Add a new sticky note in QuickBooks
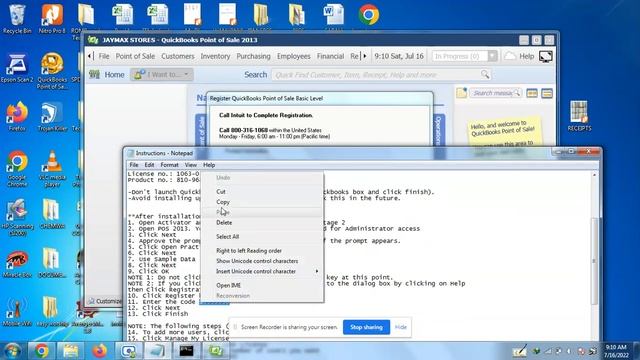 [461, 93]
